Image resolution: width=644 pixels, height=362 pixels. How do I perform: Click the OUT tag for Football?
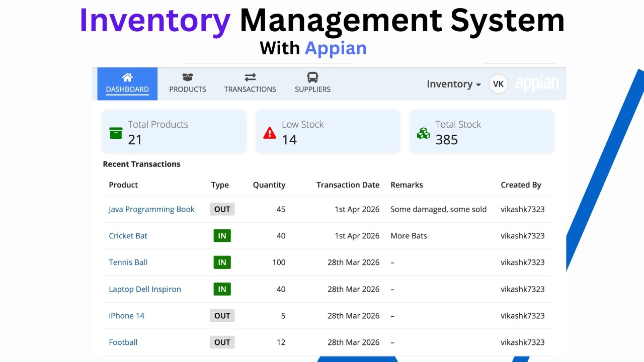222,342
